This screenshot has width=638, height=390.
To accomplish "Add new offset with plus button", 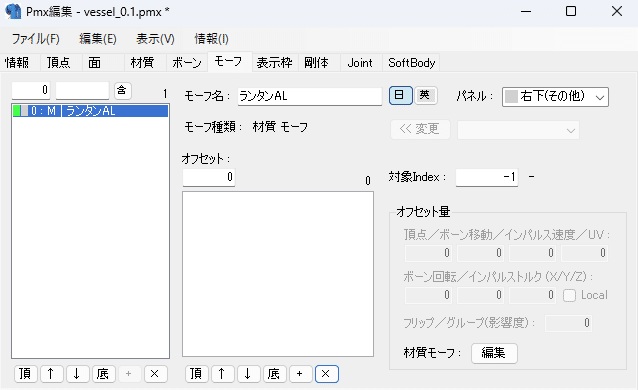I will (299, 374).
